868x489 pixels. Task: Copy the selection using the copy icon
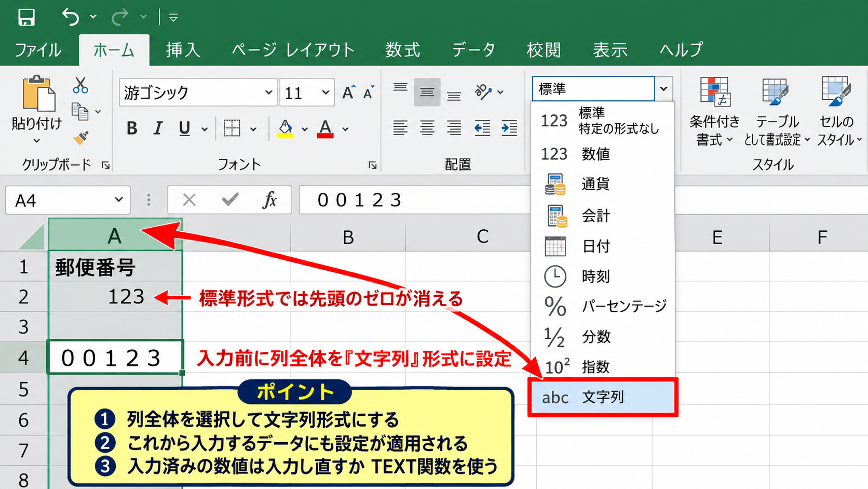80,111
